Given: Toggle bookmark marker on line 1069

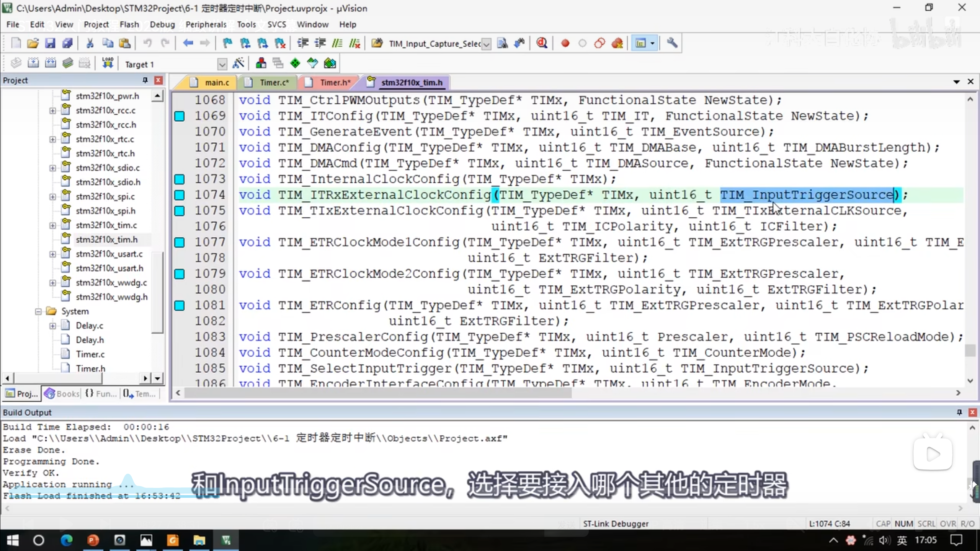Looking at the screenshot, I should click(x=180, y=116).
